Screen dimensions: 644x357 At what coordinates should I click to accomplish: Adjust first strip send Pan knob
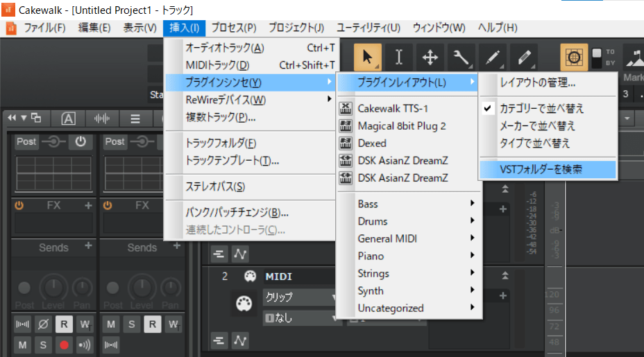(82, 288)
